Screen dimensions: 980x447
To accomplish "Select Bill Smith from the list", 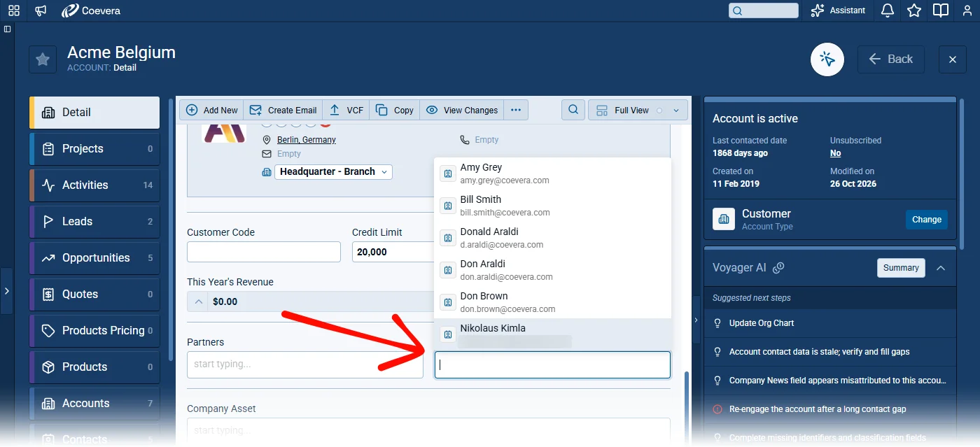I will tap(552, 206).
